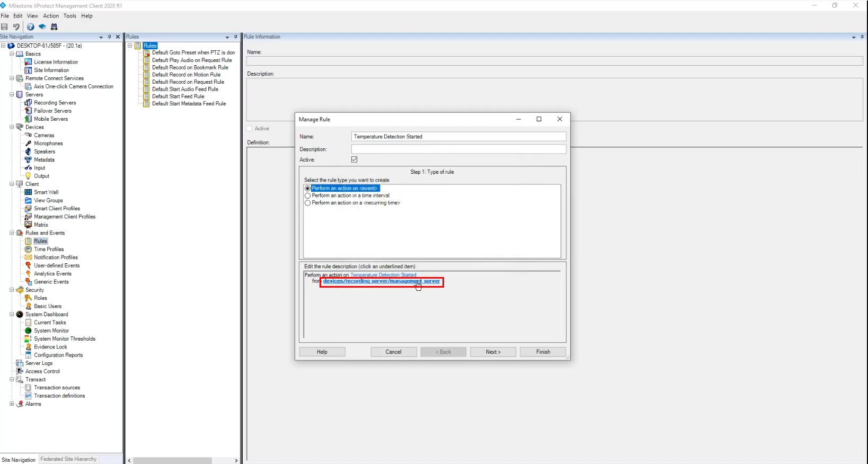This screenshot has height=464, width=868.
Task: Click the Finish button
Action: point(543,352)
